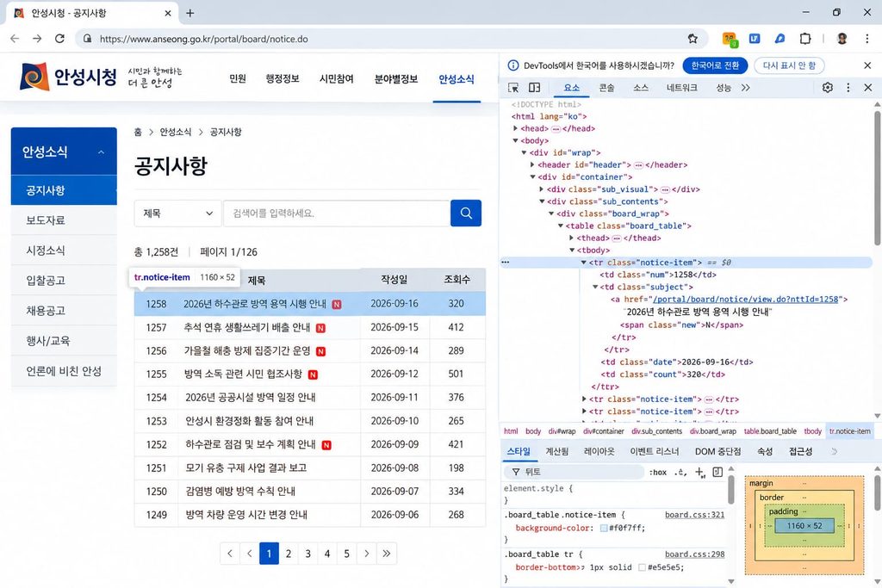Toggle the DevTools device toolbar icon
Screen dimensions: 882x588
[534, 88]
